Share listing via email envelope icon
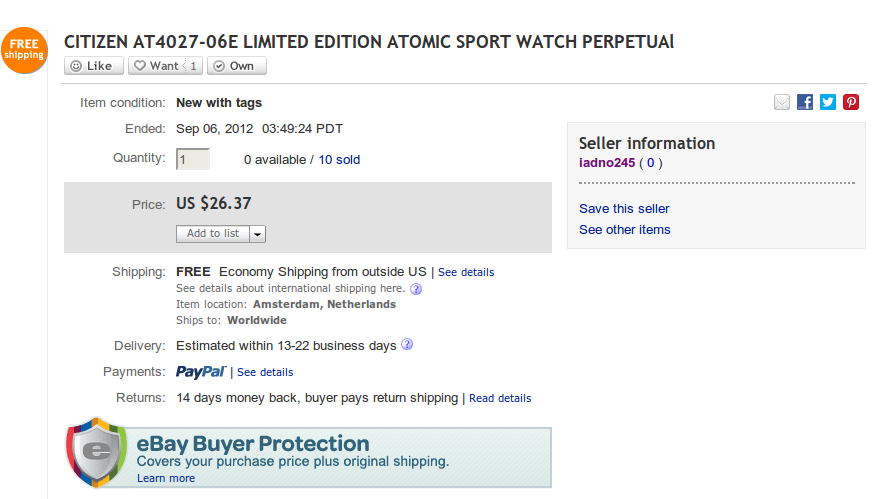 (x=782, y=102)
